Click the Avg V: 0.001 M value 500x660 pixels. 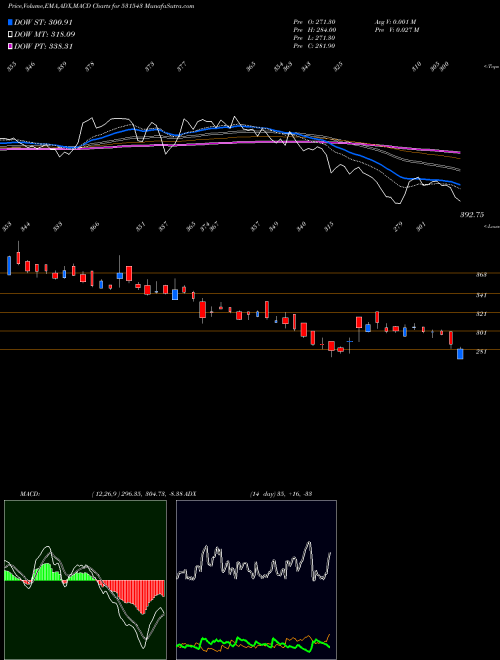(395, 22)
